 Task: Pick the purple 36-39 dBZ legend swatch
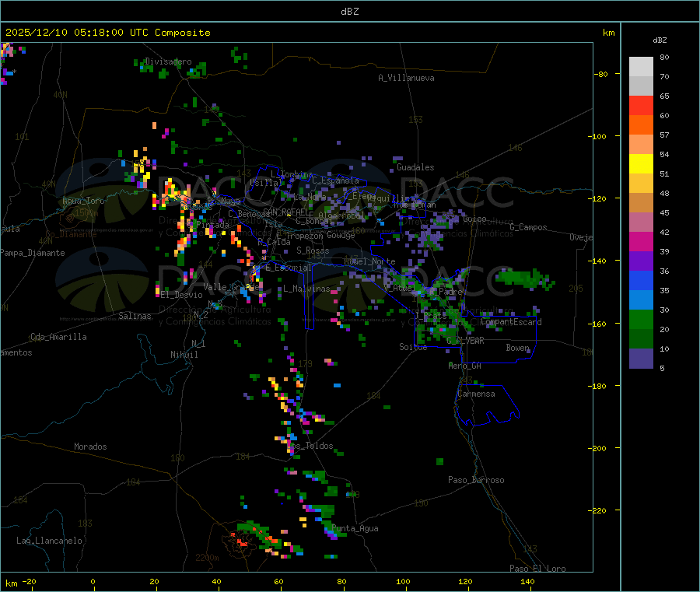tap(641, 261)
